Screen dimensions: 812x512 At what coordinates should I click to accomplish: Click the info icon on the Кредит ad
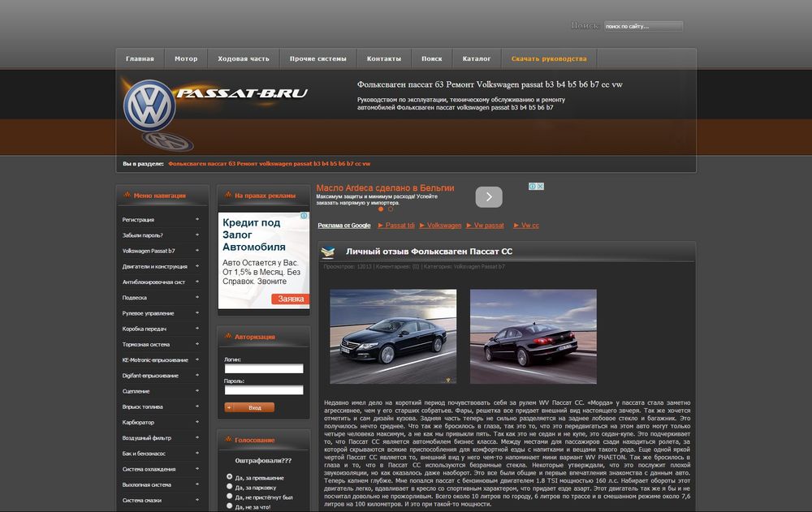[x=304, y=216]
